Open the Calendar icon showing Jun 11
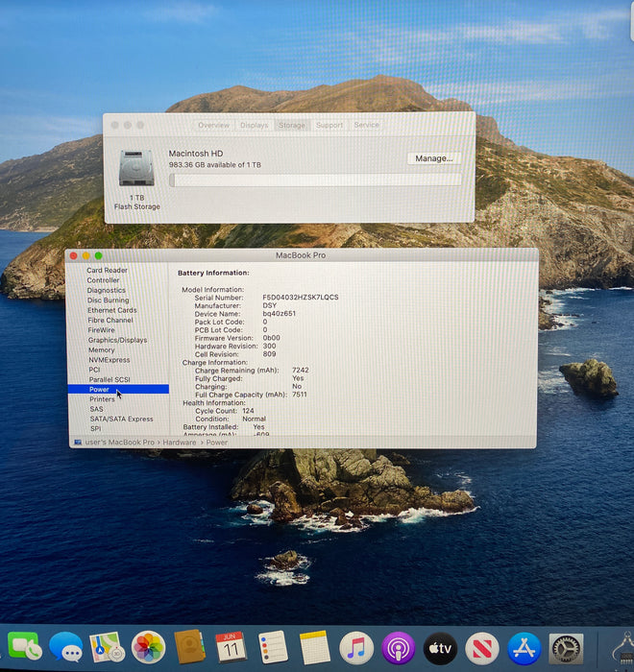This screenshot has height=672, width=634. (231, 647)
